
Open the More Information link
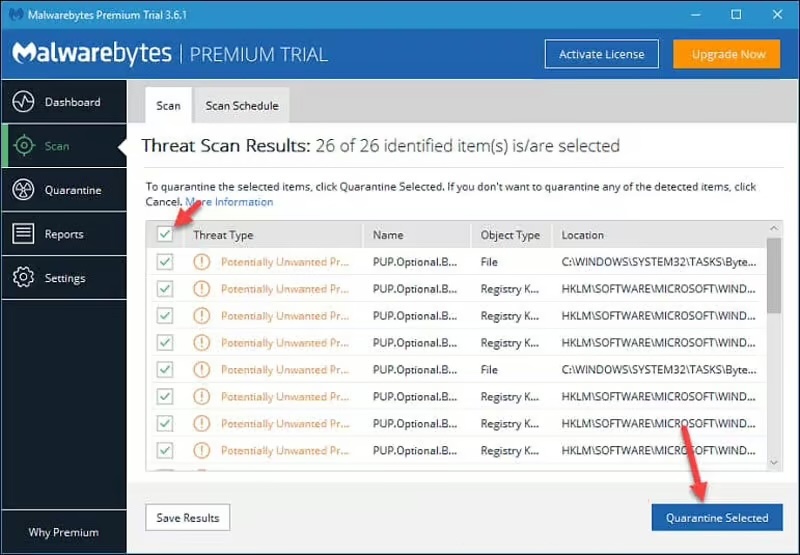[229, 202]
